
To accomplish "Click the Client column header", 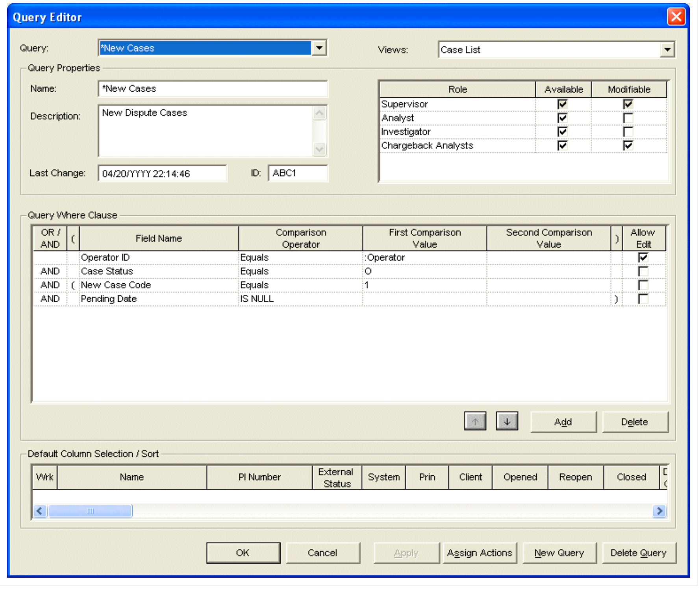I will [470, 477].
